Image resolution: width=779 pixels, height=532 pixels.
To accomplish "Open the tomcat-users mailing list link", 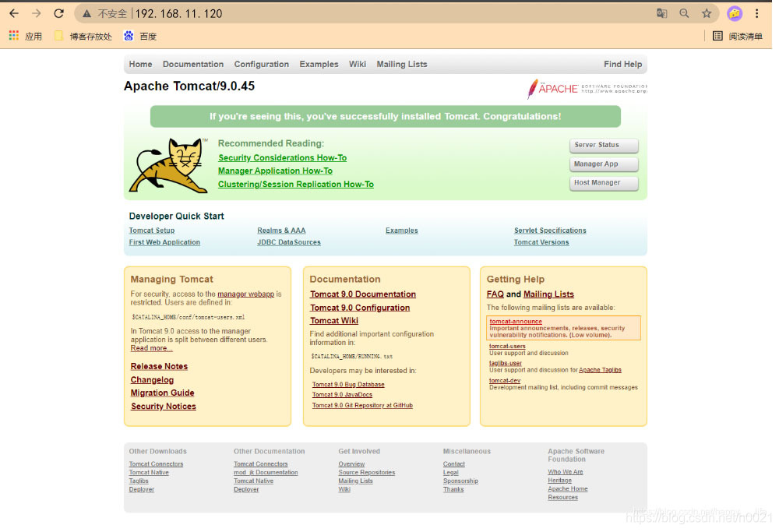I will (507, 346).
